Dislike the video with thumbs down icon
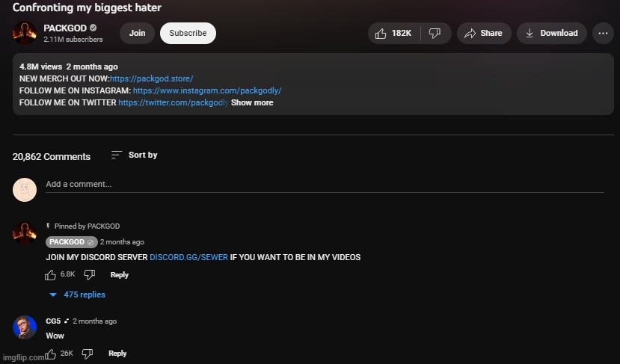 coord(435,33)
